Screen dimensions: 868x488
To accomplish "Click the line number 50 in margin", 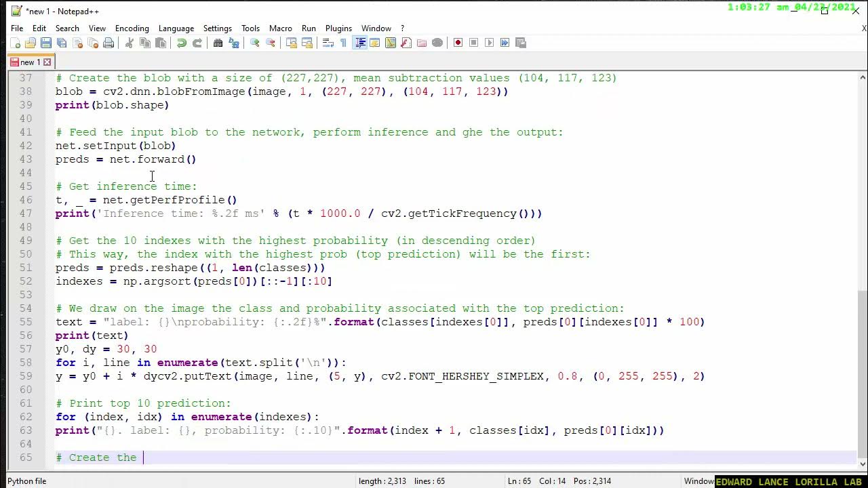I will (26, 254).
